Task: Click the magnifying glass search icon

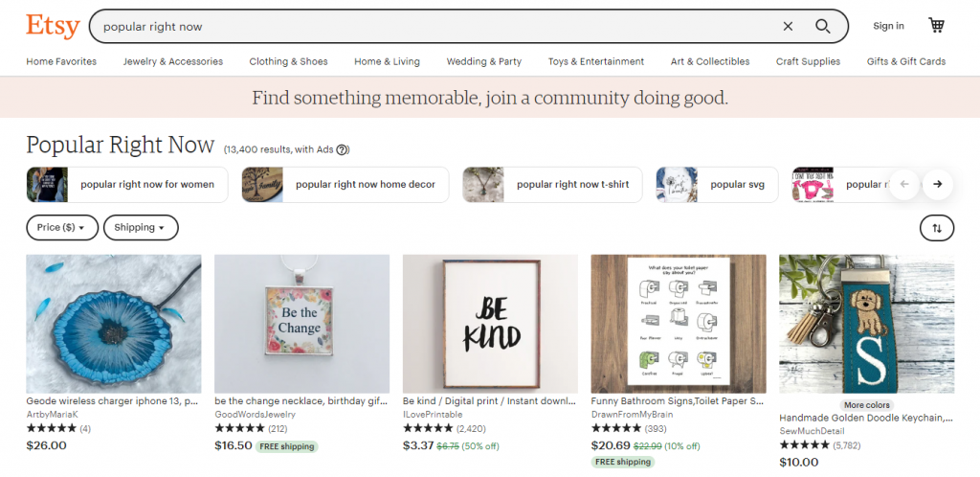Action: [x=822, y=27]
